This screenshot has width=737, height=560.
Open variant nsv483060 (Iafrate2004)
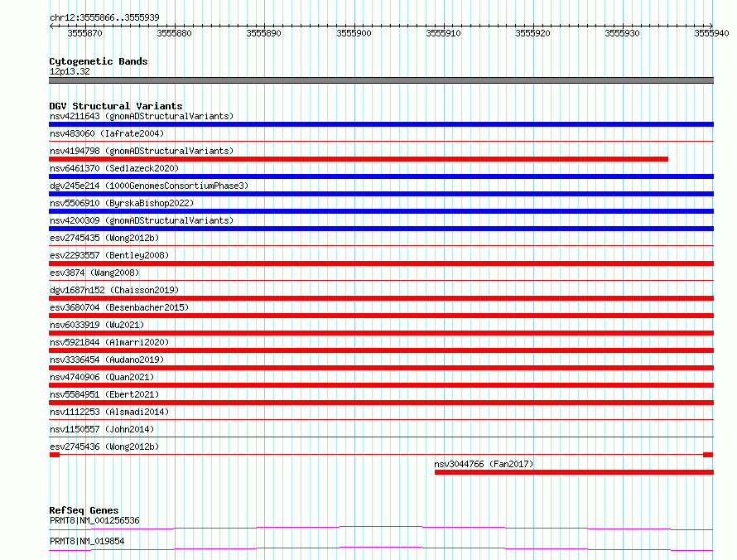click(x=107, y=133)
